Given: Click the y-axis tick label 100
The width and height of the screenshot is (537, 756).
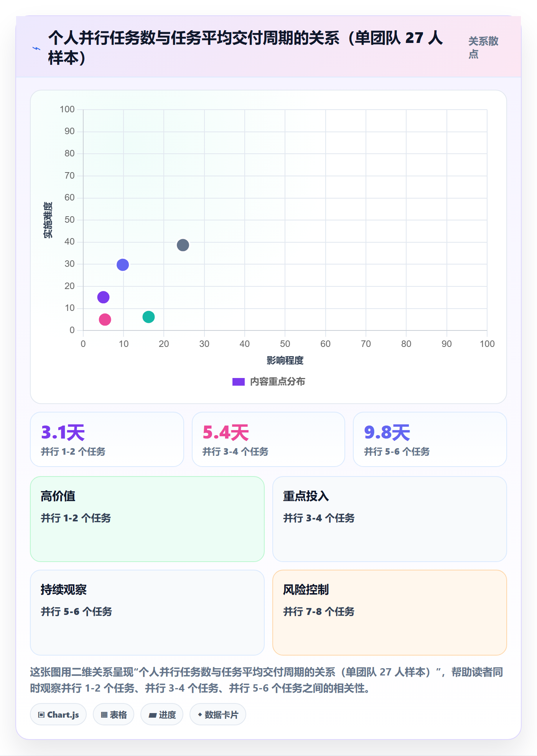Looking at the screenshot, I should click(x=67, y=109).
